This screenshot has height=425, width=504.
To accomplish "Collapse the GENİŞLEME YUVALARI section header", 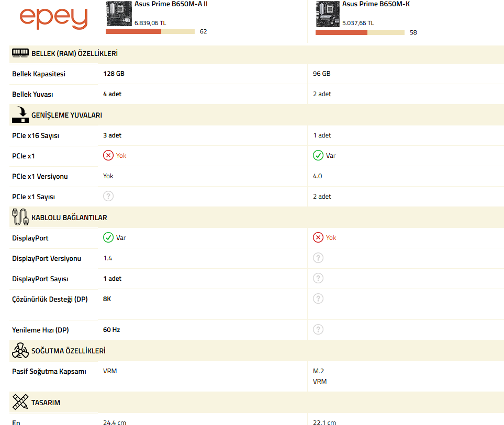I will click(x=256, y=115).
